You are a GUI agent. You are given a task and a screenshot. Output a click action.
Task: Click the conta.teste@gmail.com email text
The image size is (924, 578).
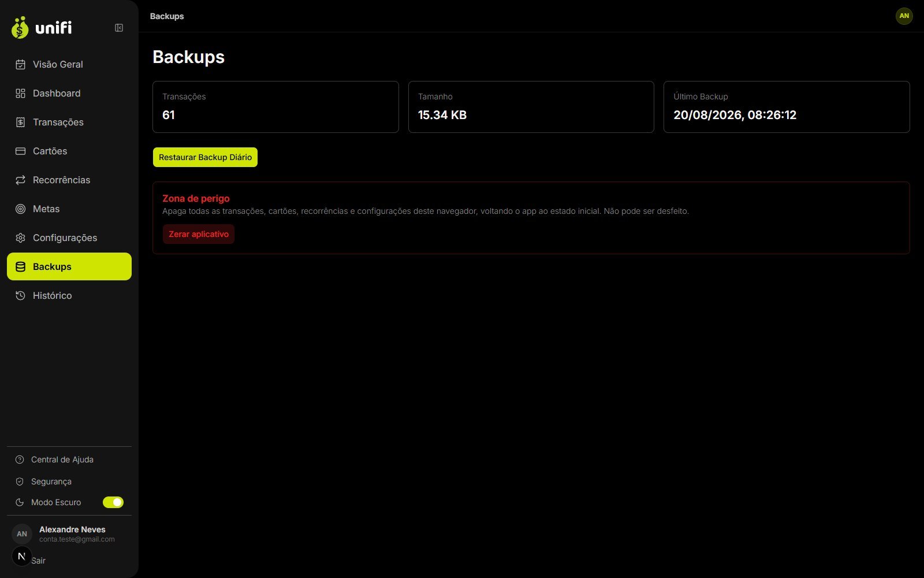click(x=77, y=539)
